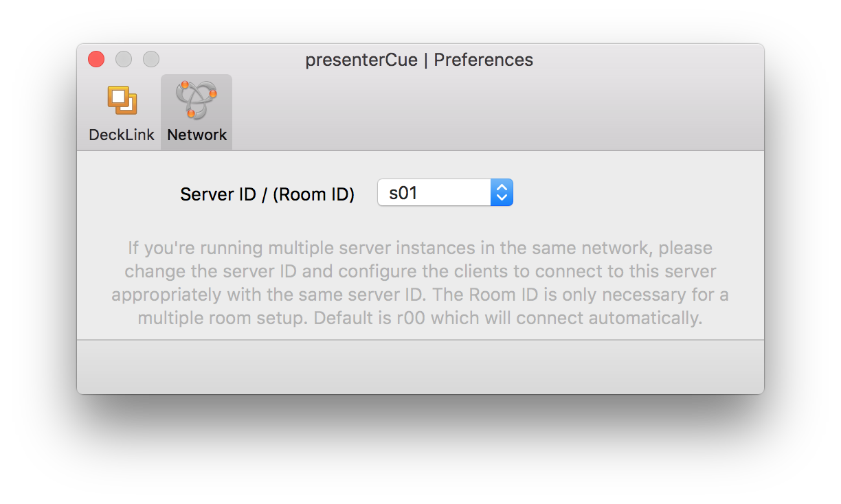Image resolution: width=841 pixels, height=504 pixels.
Task: Click the word "Preferences" in the title bar
Action: [484, 60]
